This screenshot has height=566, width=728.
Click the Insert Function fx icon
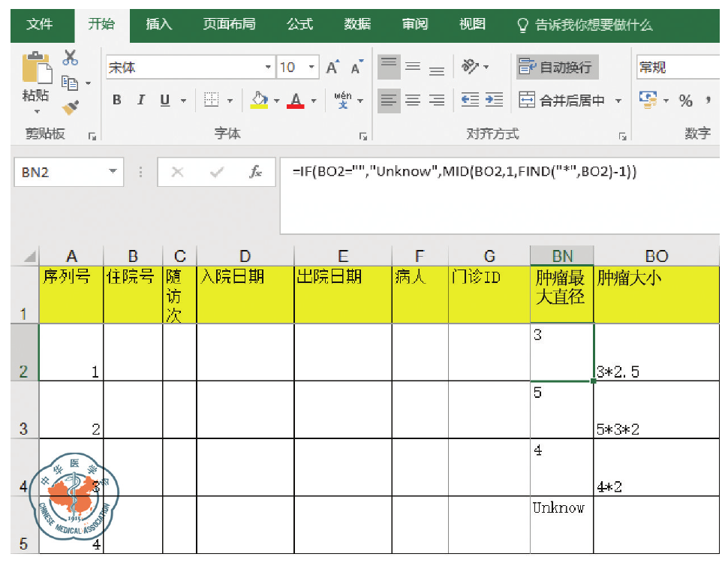256,172
